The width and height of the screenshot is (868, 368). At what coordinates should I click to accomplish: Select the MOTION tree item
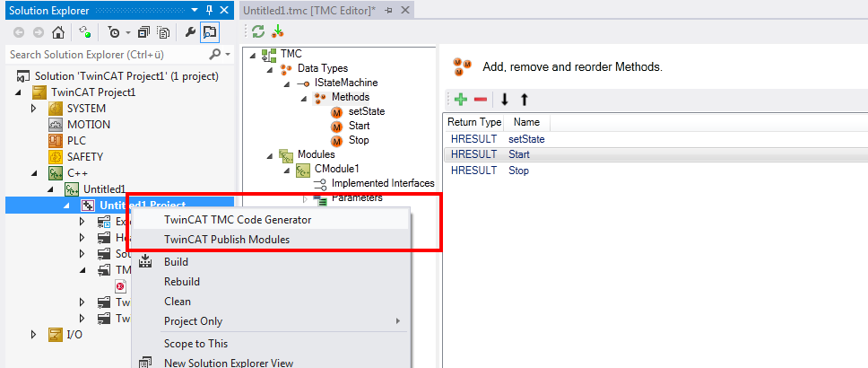89,125
